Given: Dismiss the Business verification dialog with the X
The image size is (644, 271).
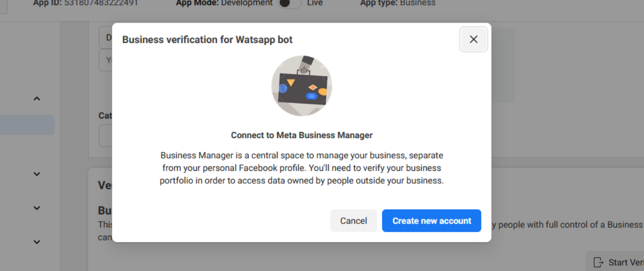Looking at the screenshot, I should point(473,39).
